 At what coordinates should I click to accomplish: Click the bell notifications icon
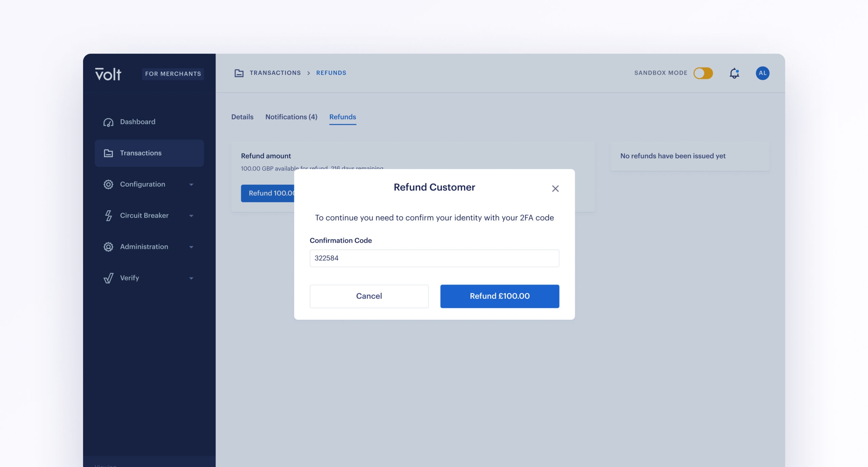pos(734,73)
